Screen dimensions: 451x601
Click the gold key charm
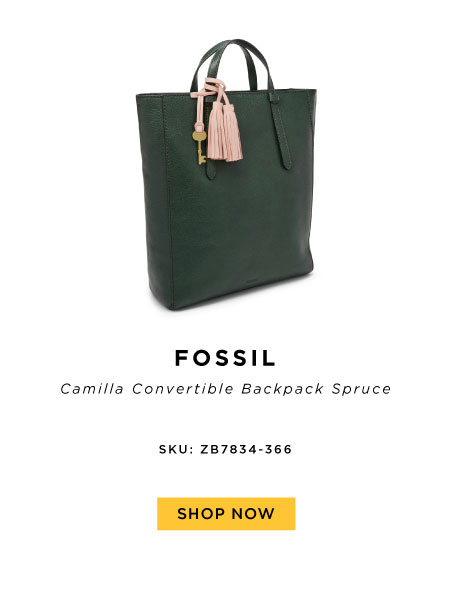pyautogui.click(x=200, y=148)
